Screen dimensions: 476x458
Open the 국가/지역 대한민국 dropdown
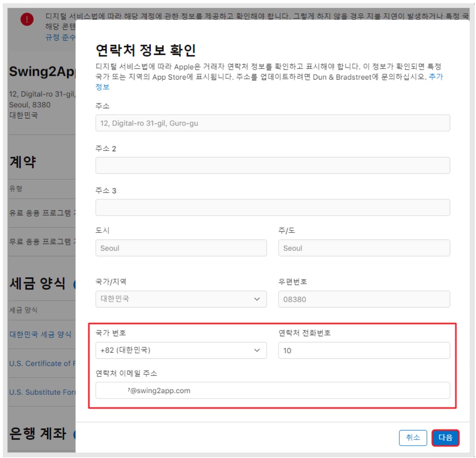pyautogui.click(x=181, y=299)
